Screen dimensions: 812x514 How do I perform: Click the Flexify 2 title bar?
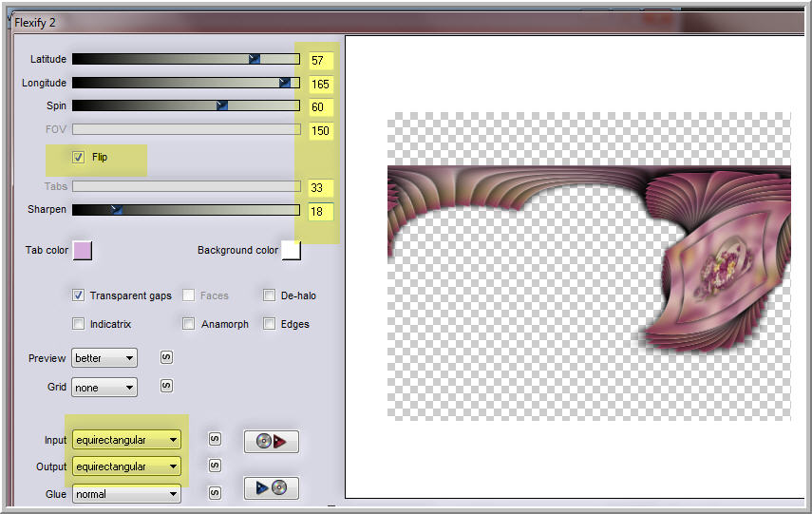click(x=406, y=22)
